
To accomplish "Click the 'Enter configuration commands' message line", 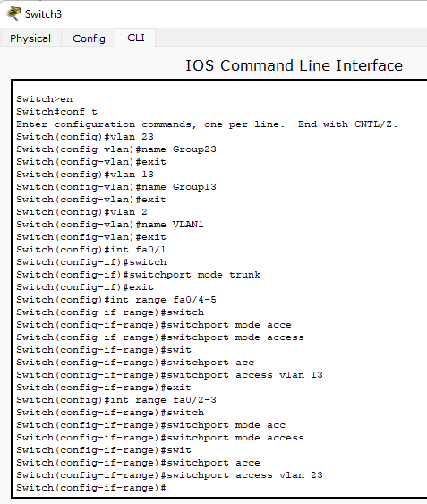I will (207, 124).
